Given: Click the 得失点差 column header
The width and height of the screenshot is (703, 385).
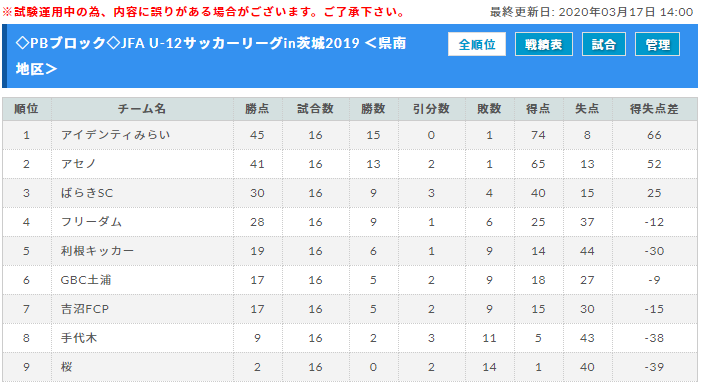Looking at the screenshot, I should click(654, 109).
